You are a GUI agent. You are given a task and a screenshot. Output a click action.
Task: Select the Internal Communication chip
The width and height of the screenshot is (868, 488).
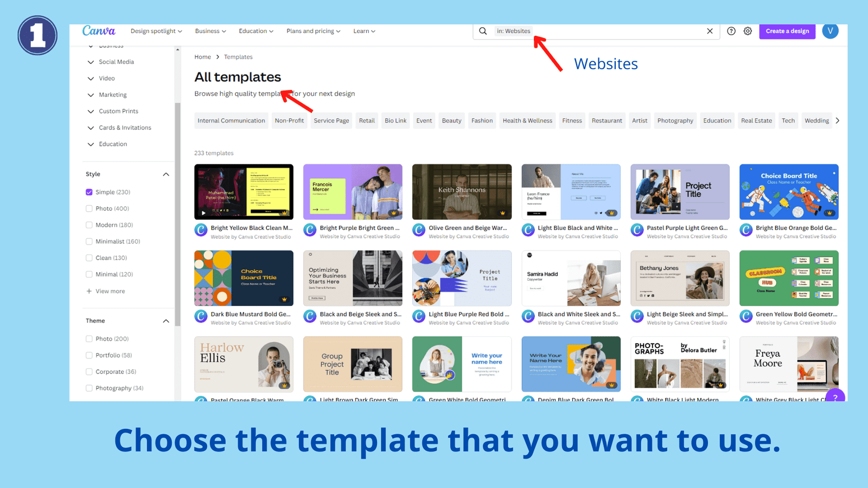pyautogui.click(x=231, y=120)
